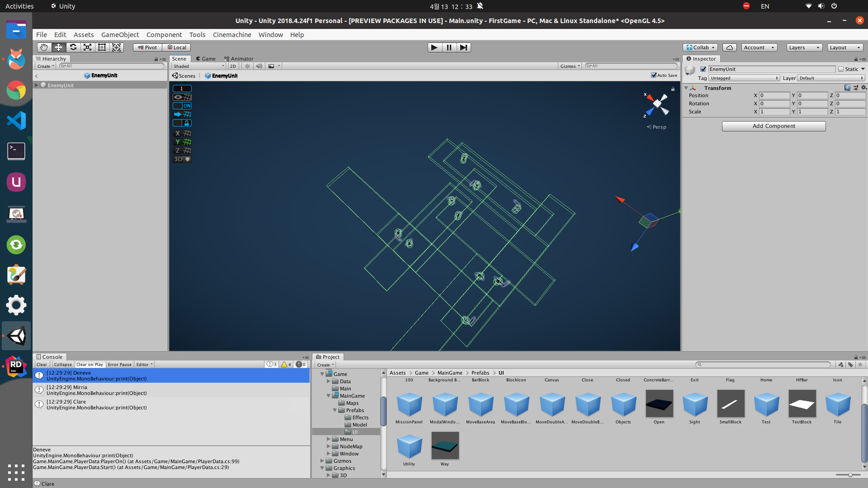This screenshot has width=868, height=488.
Task: Toggle Y axis grid
Action: pyautogui.click(x=182, y=142)
